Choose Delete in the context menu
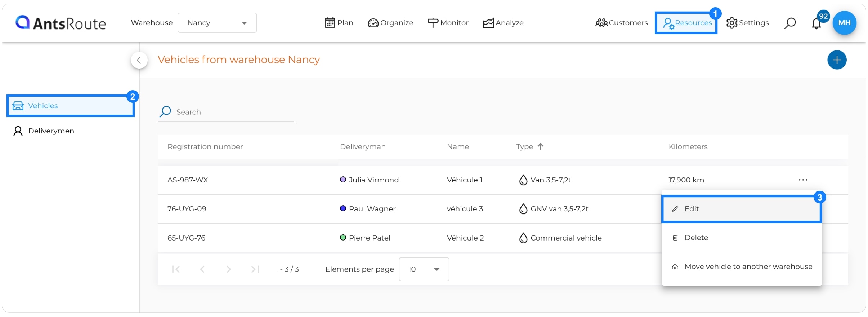 coord(742,238)
